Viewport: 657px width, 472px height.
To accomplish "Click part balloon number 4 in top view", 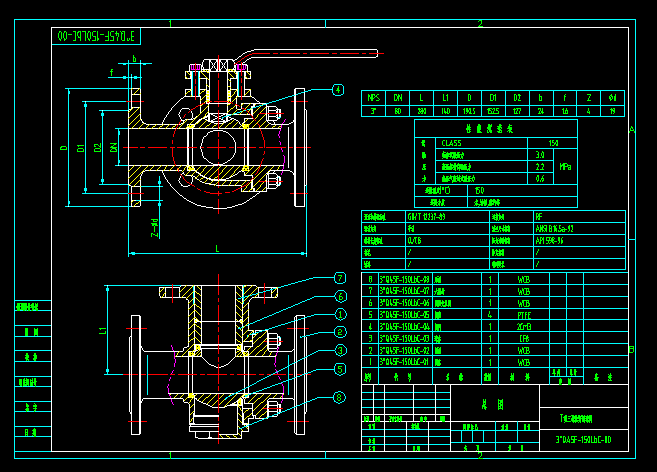I will tap(338, 90).
